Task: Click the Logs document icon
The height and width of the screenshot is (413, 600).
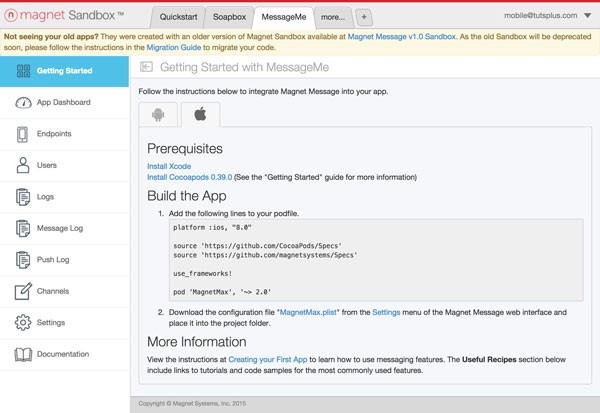Action: pyautogui.click(x=23, y=197)
